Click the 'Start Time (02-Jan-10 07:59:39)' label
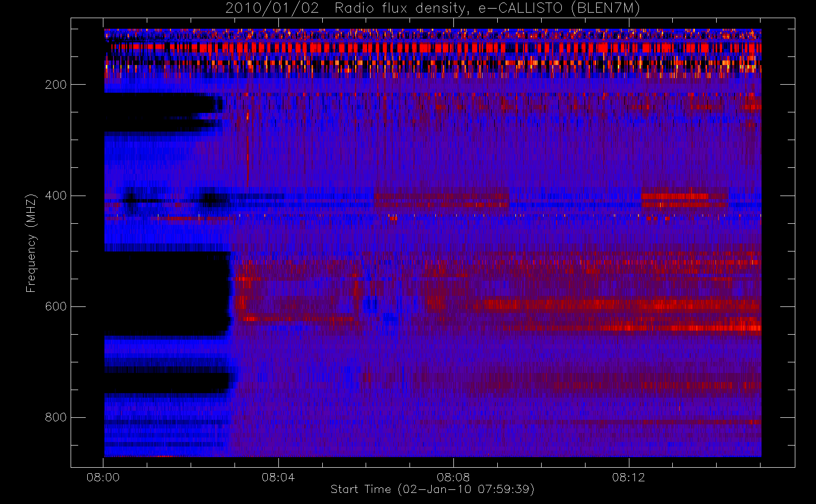The height and width of the screenshot is (504, 816). [x=433, y=489]
